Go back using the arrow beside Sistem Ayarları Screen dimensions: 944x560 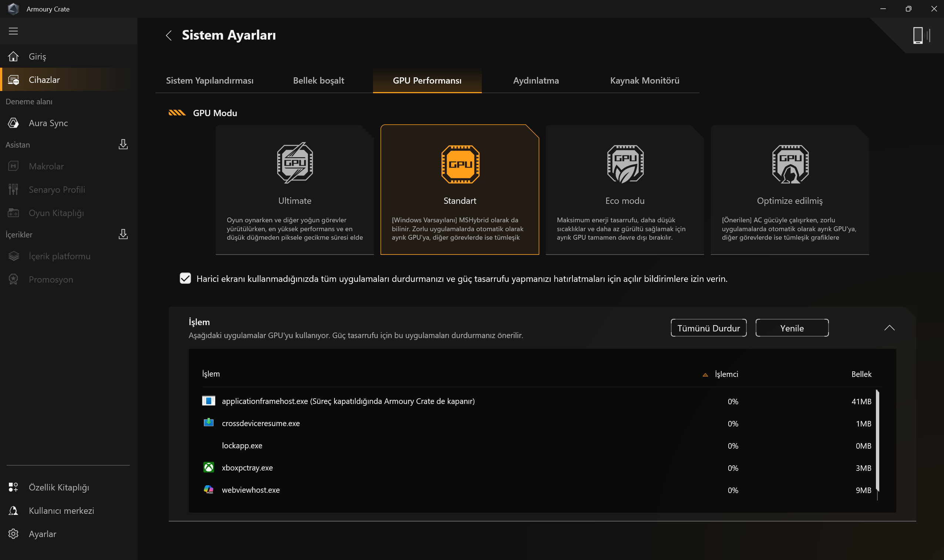[x=169, y=36]
